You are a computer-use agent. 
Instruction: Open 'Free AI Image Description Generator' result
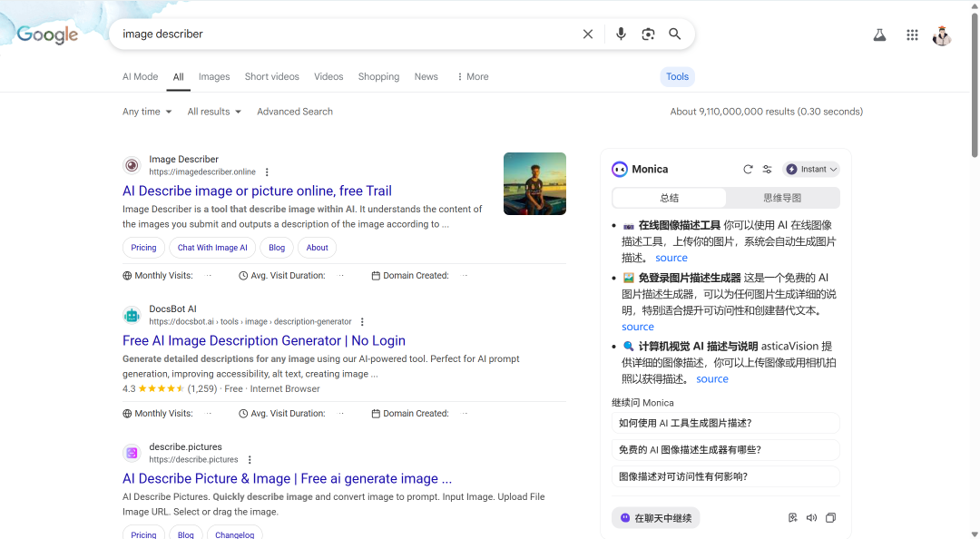[264, 341]
